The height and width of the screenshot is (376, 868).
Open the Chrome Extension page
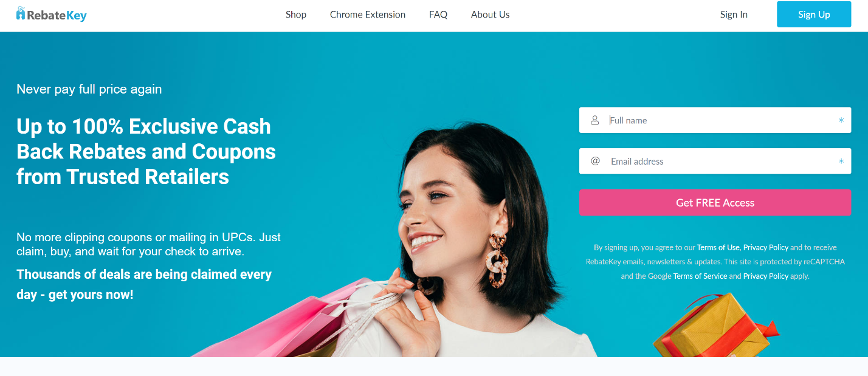[368, 15]
